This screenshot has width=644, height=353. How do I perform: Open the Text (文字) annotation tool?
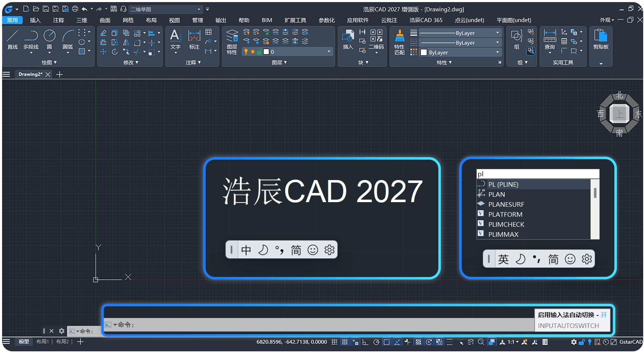pos(176,40)
